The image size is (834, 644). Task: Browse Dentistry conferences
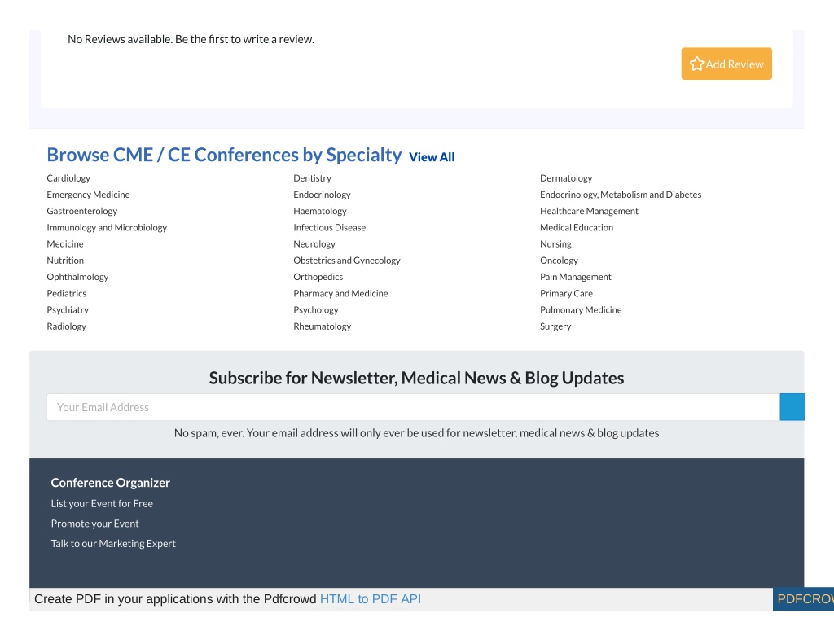312,178
